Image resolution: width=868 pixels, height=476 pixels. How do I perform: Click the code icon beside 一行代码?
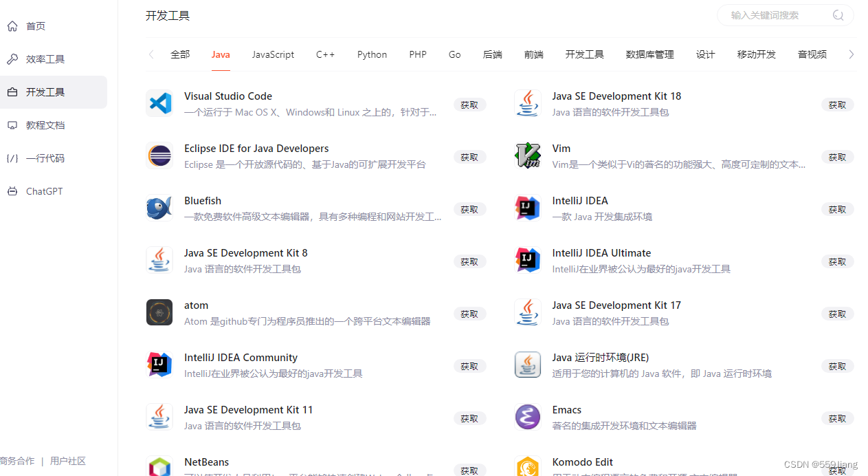pos(12,158)
